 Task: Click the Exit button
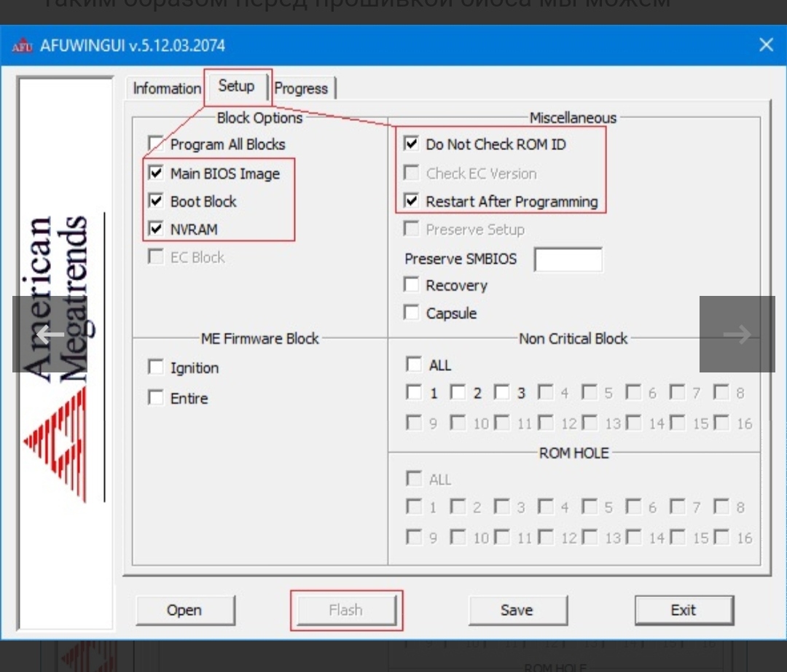[684, 610]
